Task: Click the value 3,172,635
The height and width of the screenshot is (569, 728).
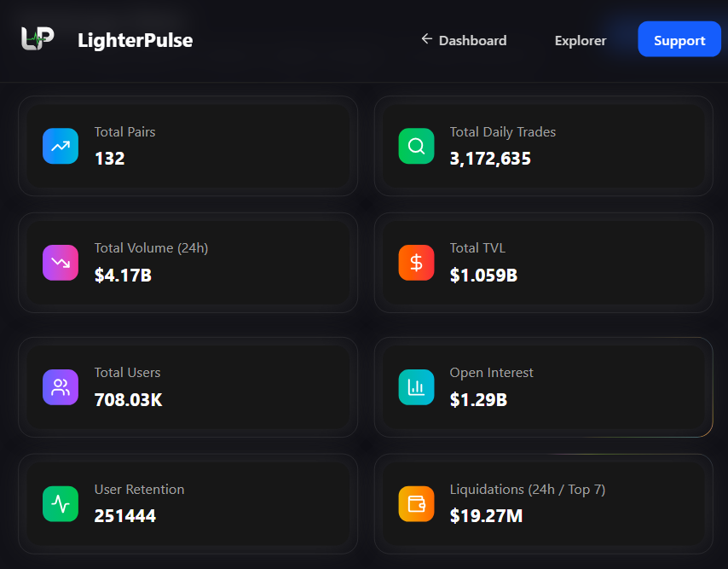Action: [490, 159]
